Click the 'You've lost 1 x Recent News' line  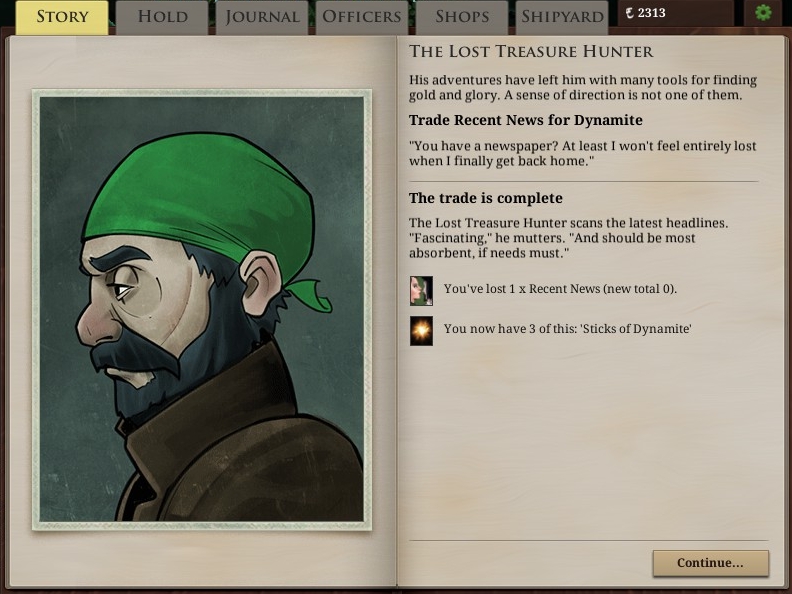pyautogui.click(x=560, y=289)
